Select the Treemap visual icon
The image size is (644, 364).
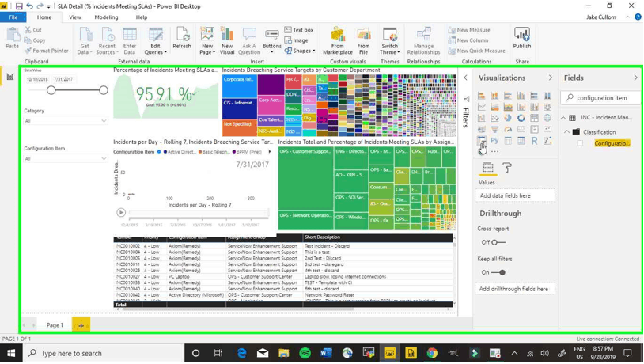[x=534, y=118]
